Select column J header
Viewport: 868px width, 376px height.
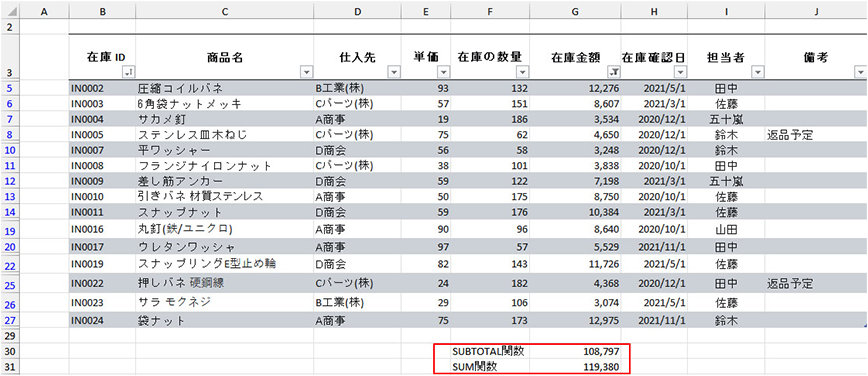pyautogui.click(x=816, y=11)
